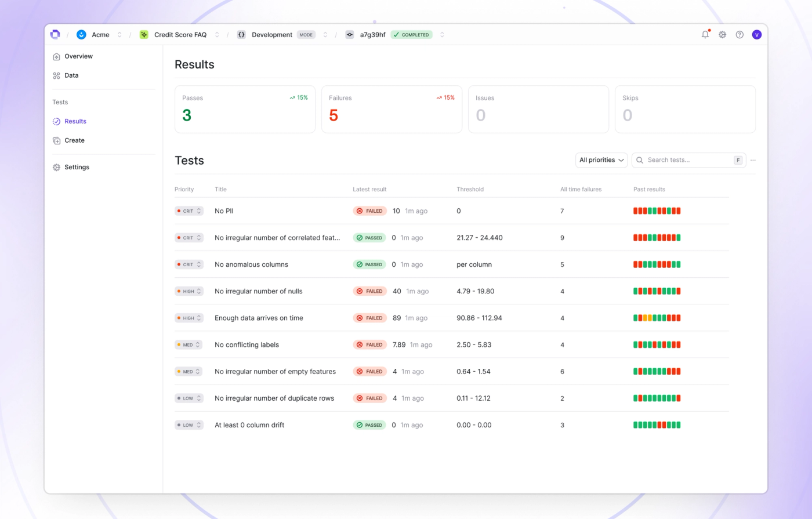Click the COMPLETED status badge

[411, 35]
